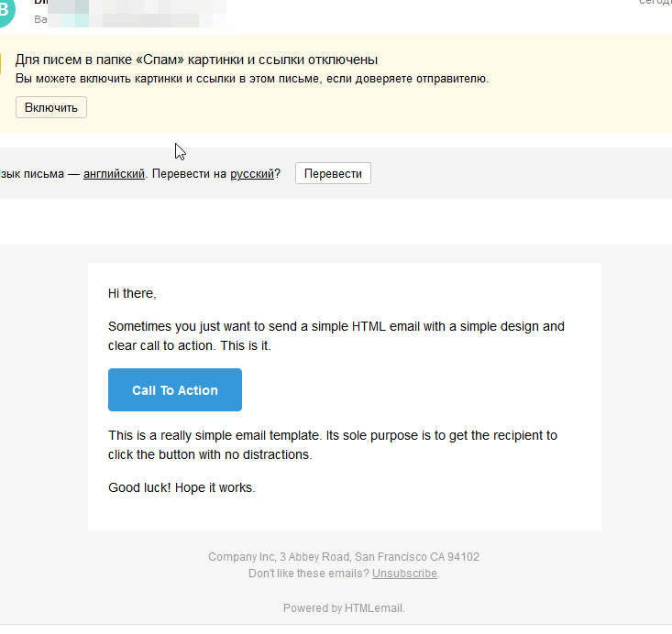Click the teal sender avatar circle

6,10
